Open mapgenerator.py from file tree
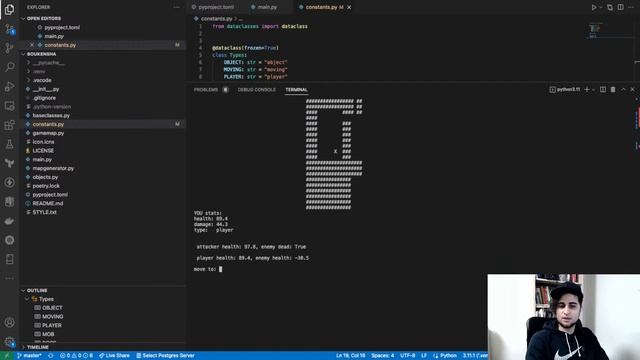 coord(53,168)
